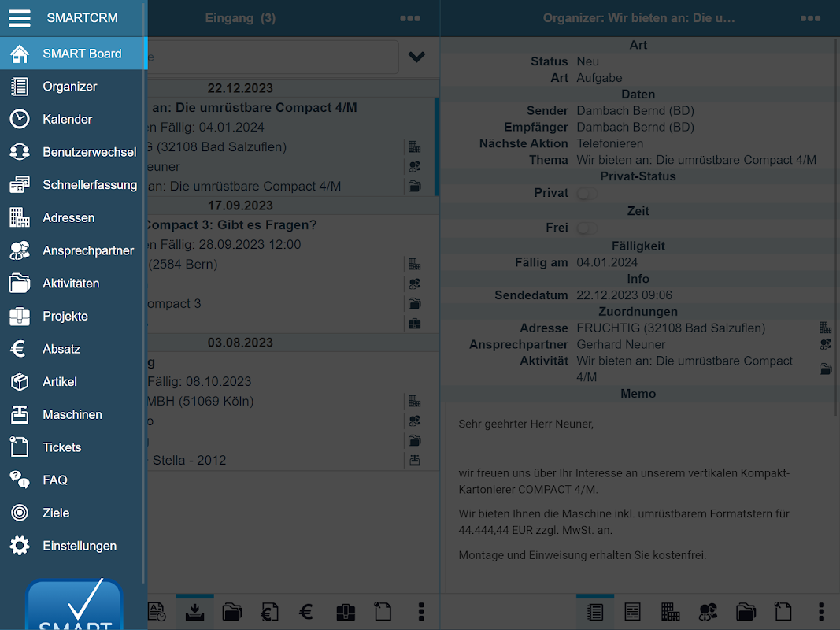Go to SMART Board

pyautogui.click(x=73, y=54)
